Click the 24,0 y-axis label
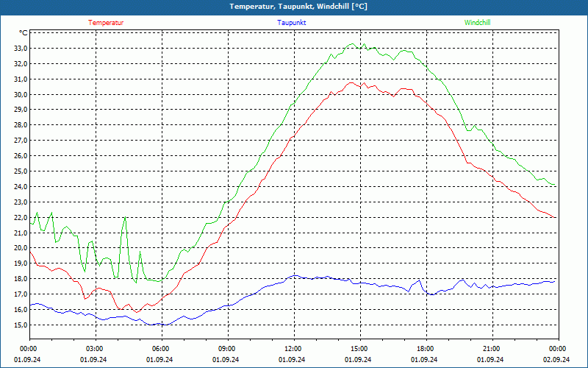The image size is (588, 368). point(21,187)
